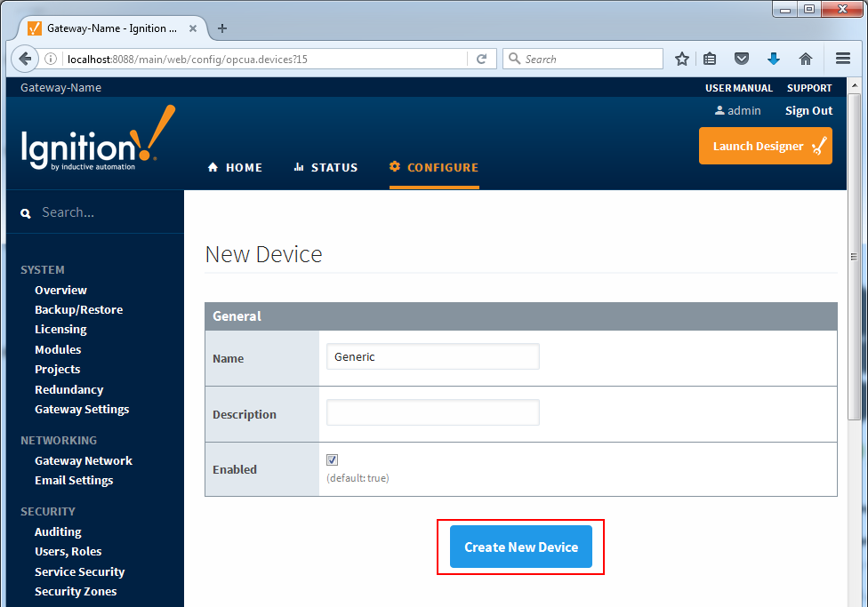Bookmark this page with the star icon

pos(682,59)
